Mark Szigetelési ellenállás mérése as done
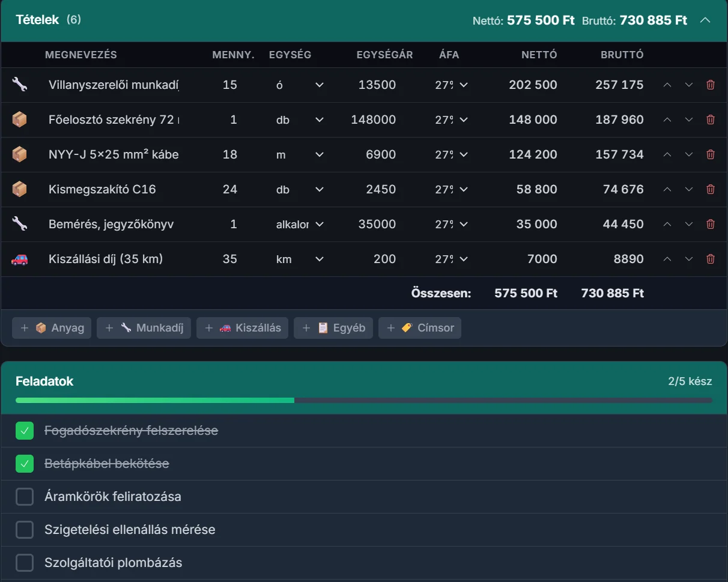 (25, 530)
